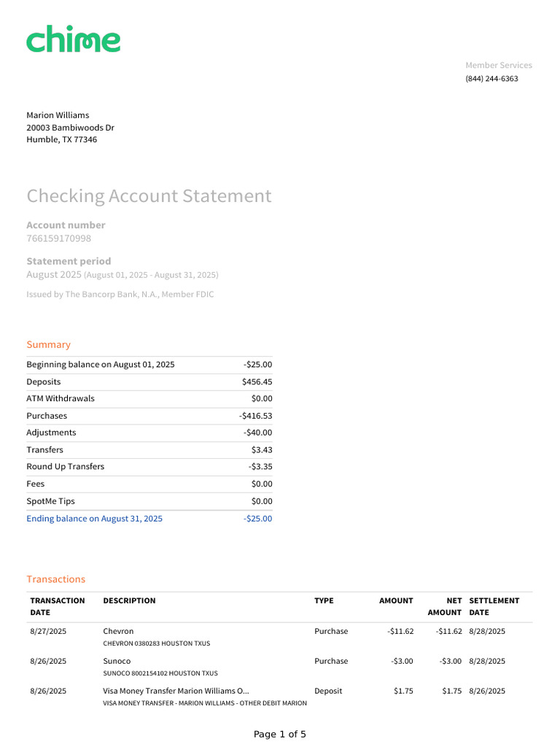The height and width of the screenshot is (747, 560).
Task: Click the address line 20003 Bambiwoods Dr
Action: coord(71,128)
